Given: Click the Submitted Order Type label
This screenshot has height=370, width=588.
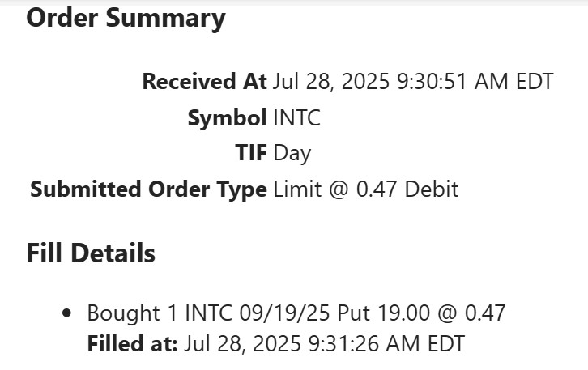Looking at the screenshot, I should 148,189.
